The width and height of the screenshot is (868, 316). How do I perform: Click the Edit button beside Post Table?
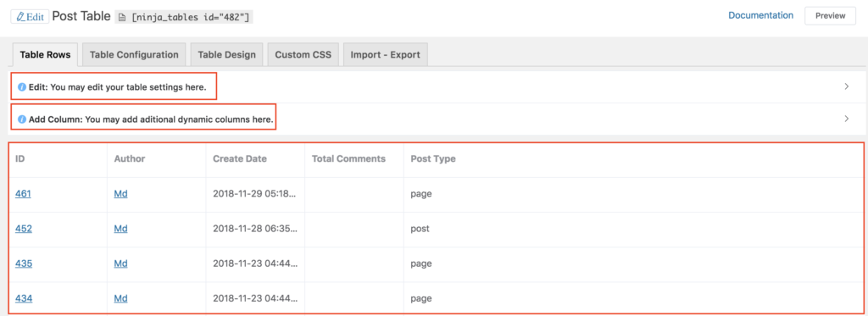coord(30,16)
